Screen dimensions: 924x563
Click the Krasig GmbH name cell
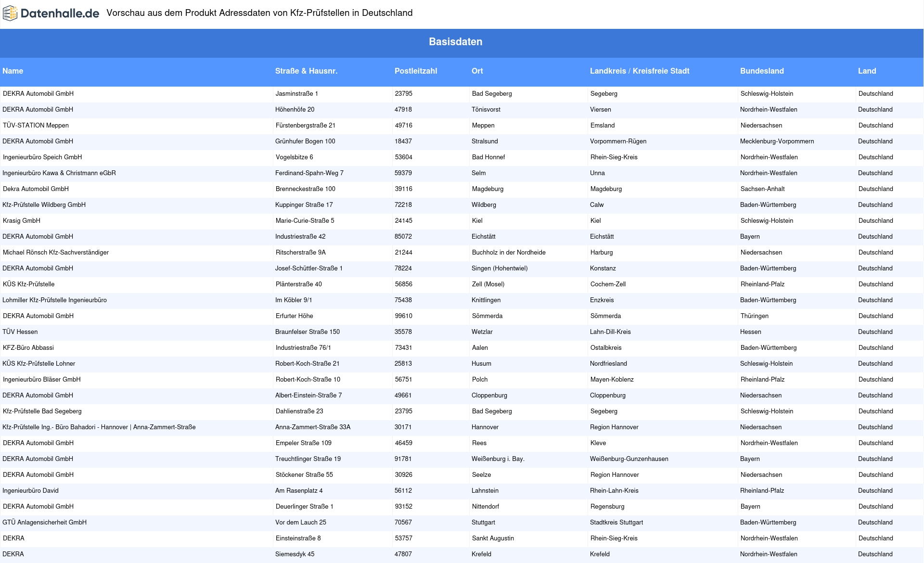click(22, 220)
